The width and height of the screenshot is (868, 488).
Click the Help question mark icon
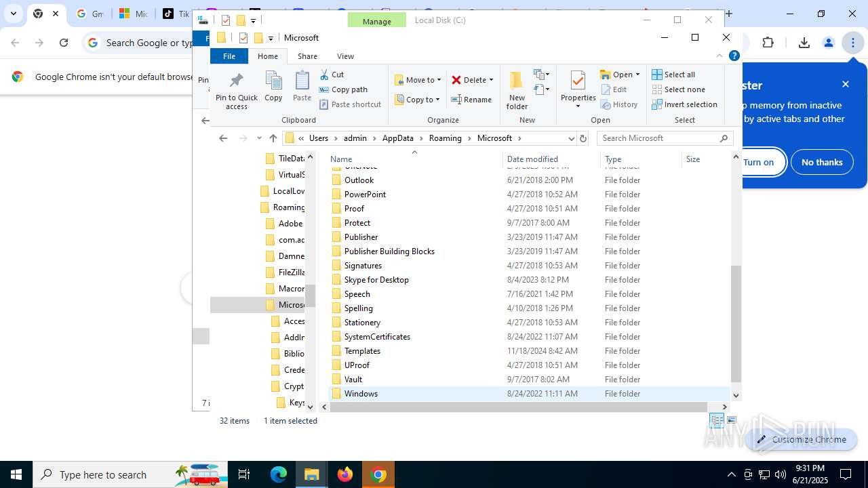[734, 56]
